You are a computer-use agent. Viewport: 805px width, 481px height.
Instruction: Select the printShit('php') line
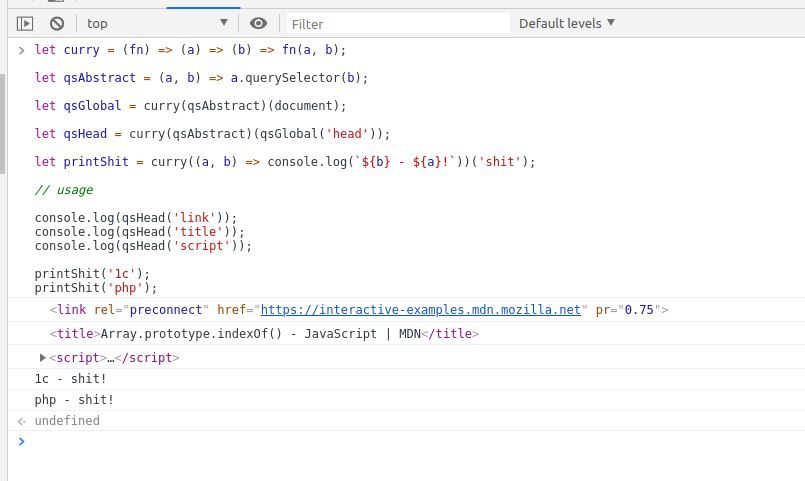pyautogui.click(x=95, y=287)
